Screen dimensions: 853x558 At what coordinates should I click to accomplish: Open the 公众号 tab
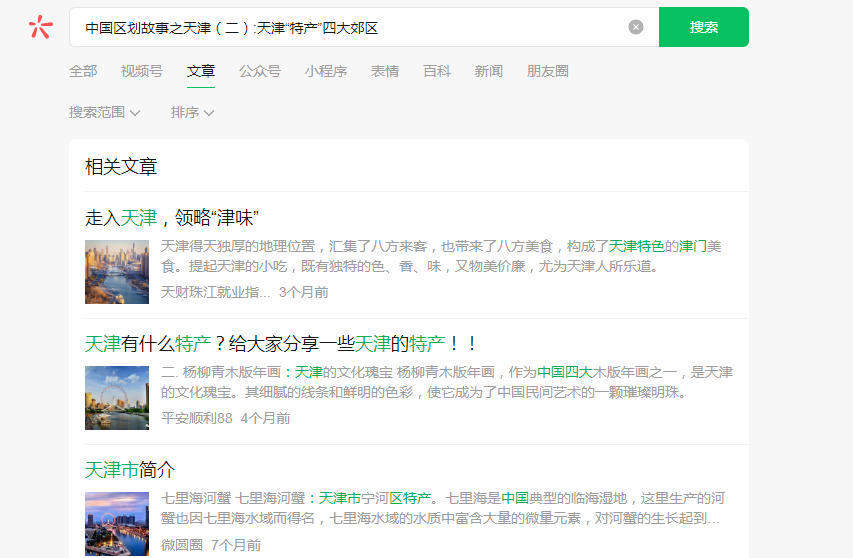pos(259,71)
